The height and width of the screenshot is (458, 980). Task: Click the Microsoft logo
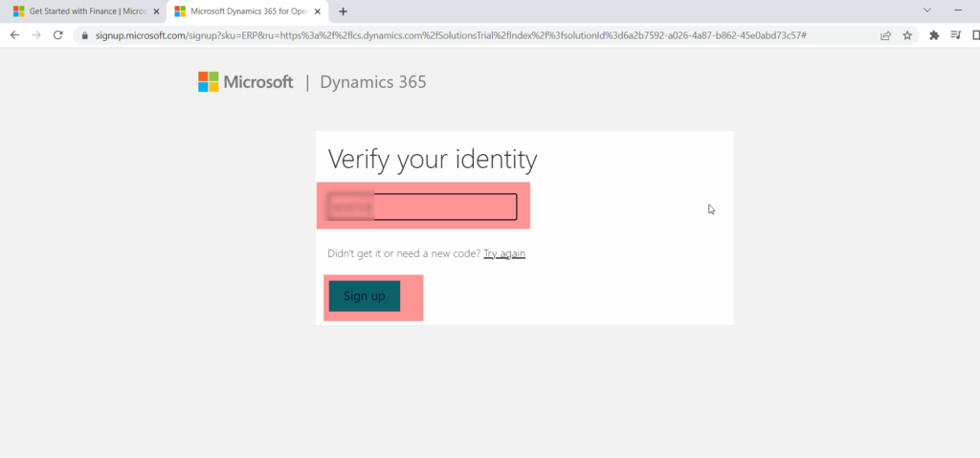pos(246,82)
